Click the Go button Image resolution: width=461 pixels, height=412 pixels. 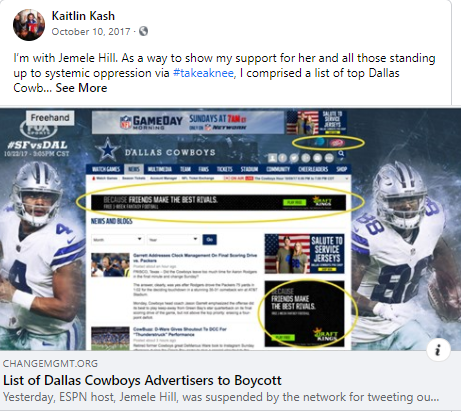[210, 239]
